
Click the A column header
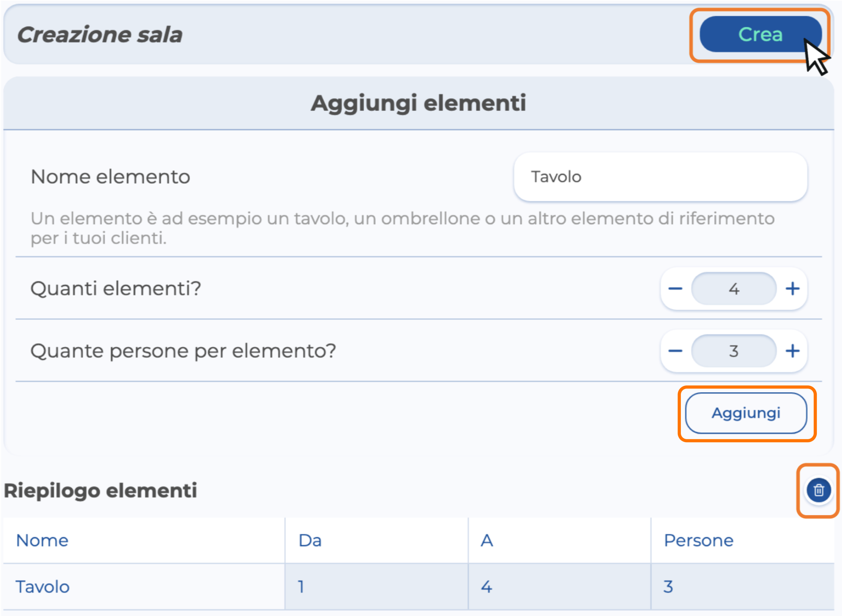pyautogui.click(x=487, y=540)
